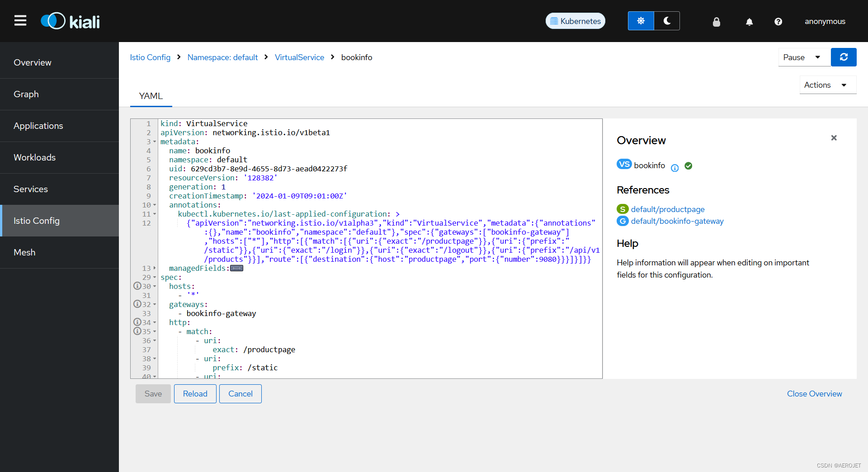The image size is (868, 472).
Task: Click the creationTimestamp line
Action: coord(258,196)
